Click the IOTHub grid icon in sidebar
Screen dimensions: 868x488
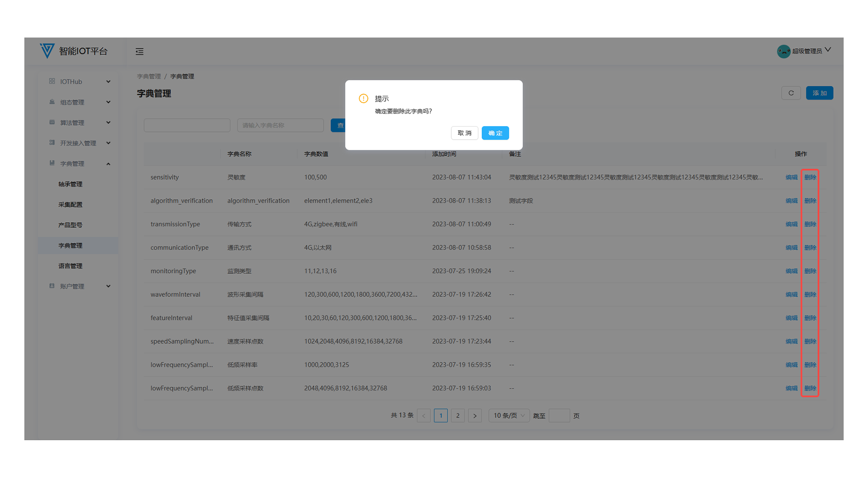pyautogui.click(x=52, y=81)
